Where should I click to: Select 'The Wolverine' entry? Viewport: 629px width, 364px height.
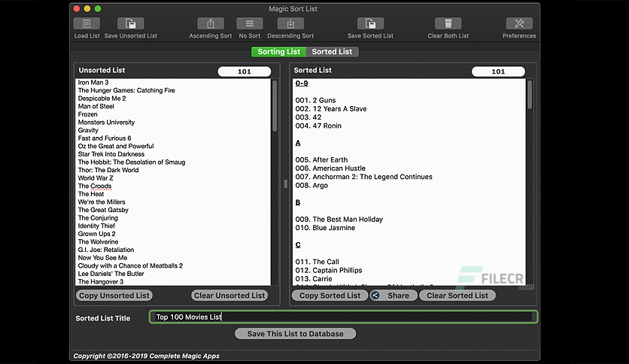click(98, 241)
